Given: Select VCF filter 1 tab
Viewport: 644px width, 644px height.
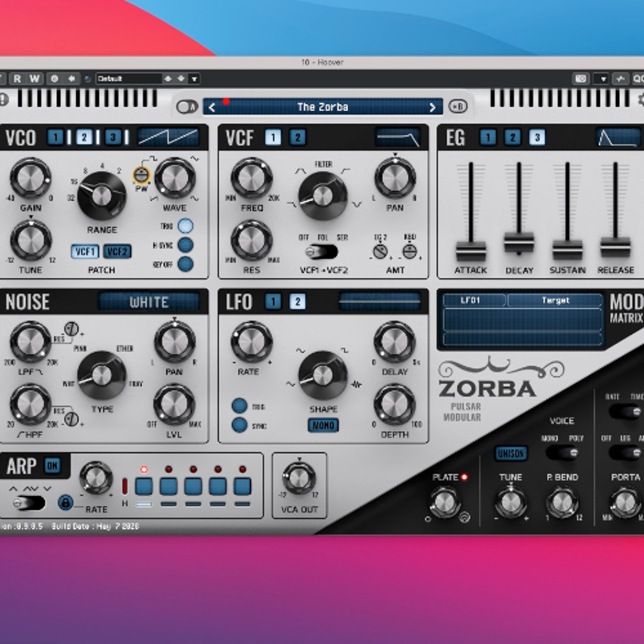Looking at the screenshot, I should [273, 137].
